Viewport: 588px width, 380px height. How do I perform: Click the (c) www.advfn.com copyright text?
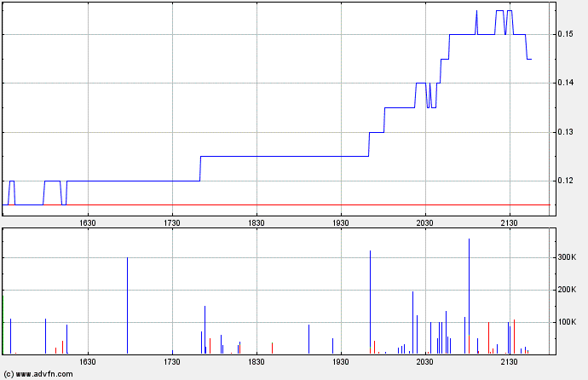(38, 374)
